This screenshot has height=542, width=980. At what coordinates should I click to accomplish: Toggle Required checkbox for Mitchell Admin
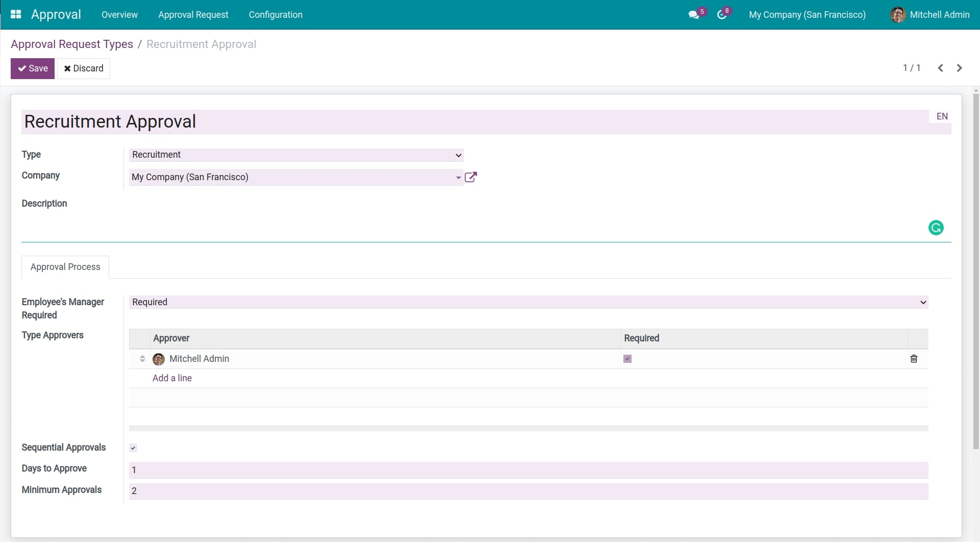click(x=627, y=359)
